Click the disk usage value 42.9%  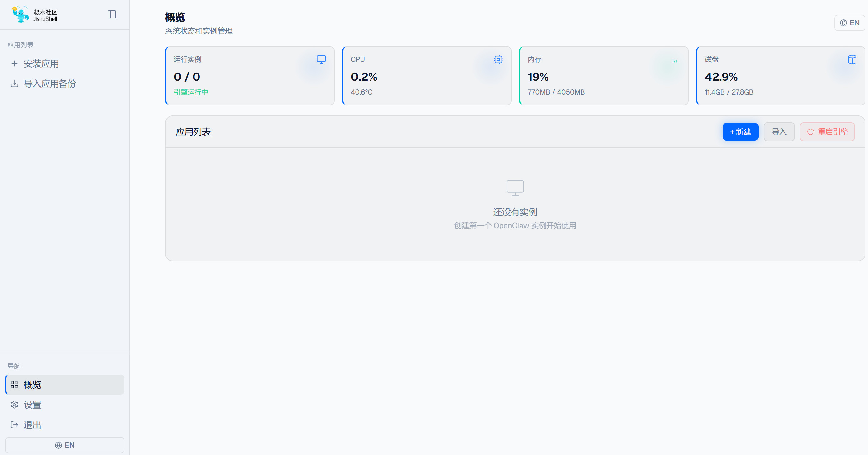pyautogui.click(x=721, y=77)
